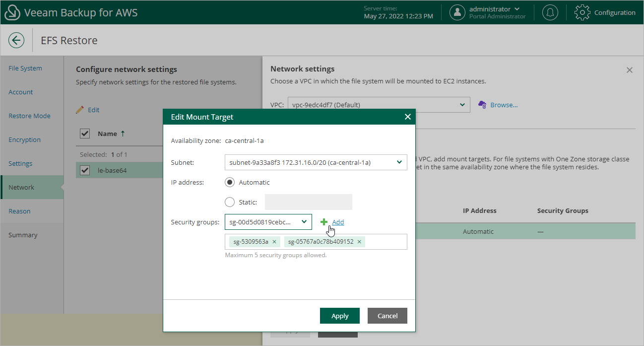Viewport: 644px width, 346px height.
Task: Open the Subnet dropdown
Action: click(x=398, y=162)
